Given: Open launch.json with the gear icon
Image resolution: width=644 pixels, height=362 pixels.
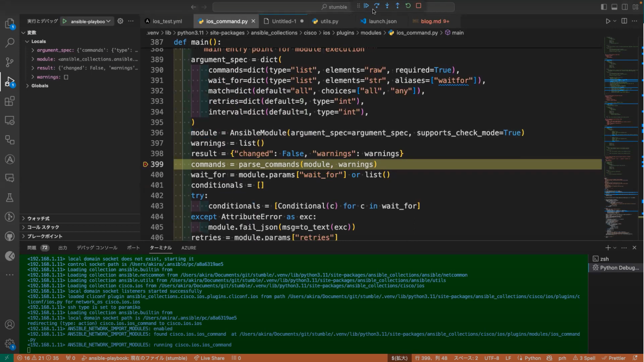Looking at the screenshot, I should (x=120, y=21).
